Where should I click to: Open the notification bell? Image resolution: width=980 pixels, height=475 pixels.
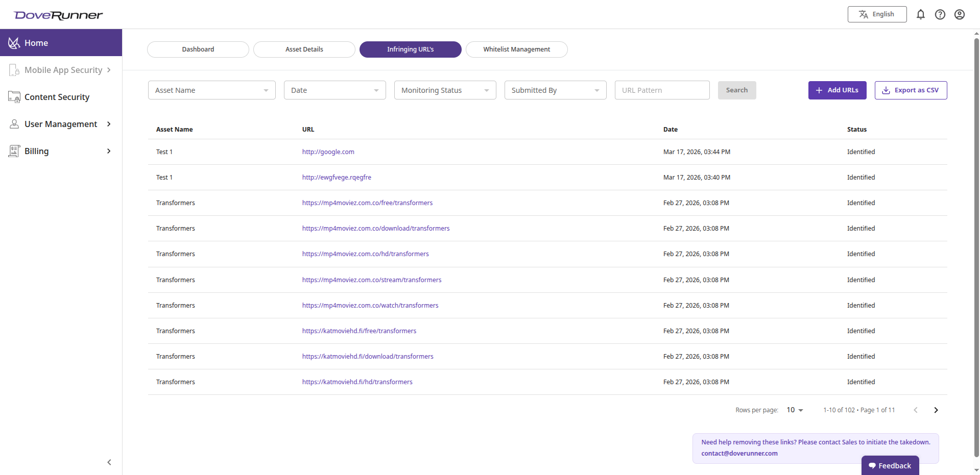(921, 14)
